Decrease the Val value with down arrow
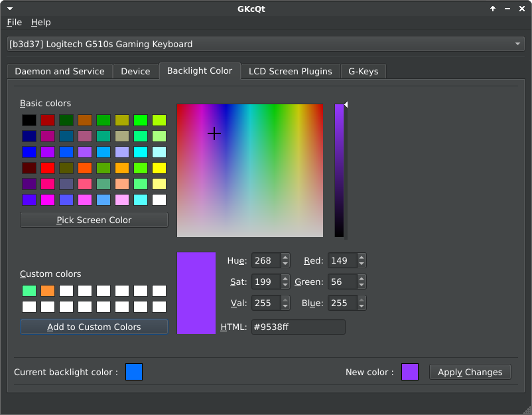Screen dimensions: 532x415 [285, 306]
